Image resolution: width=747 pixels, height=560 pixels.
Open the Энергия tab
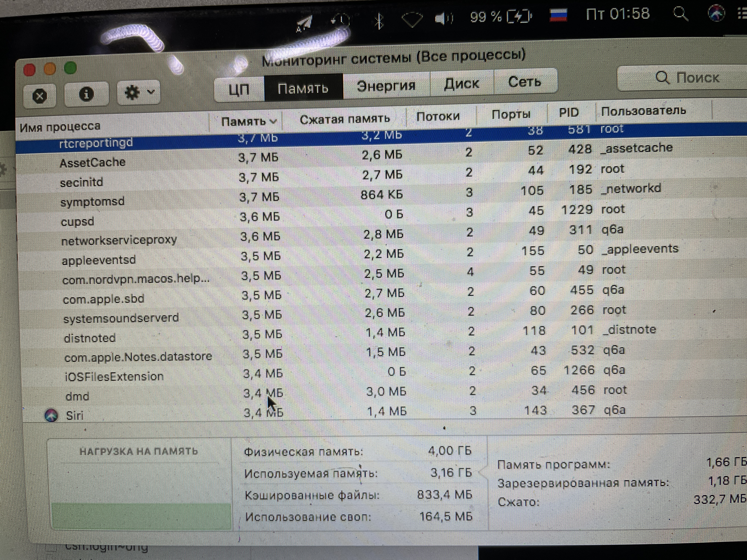point(386,85)
